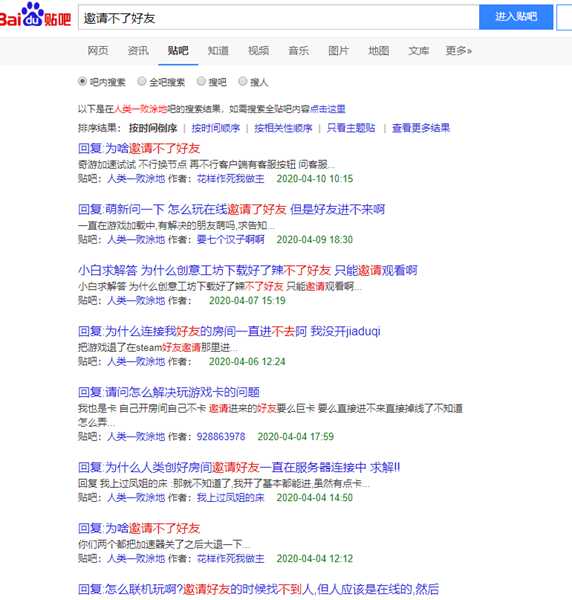The width and height of the screenshot is (572, 600).
Task: Click the red 人类一败涂地 link in the notice
Action: click(141, 109)
